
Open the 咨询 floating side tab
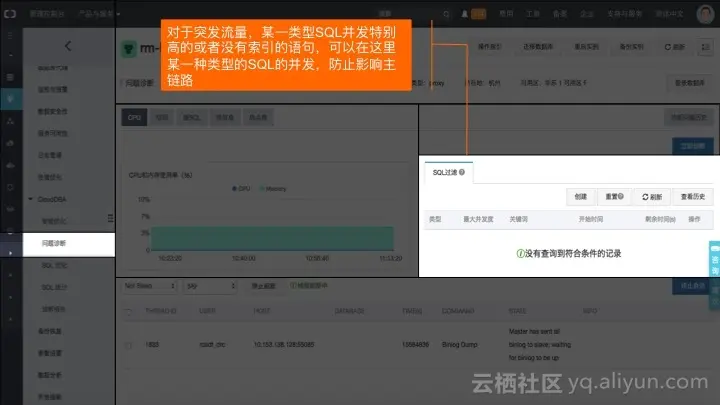[714, 259]
